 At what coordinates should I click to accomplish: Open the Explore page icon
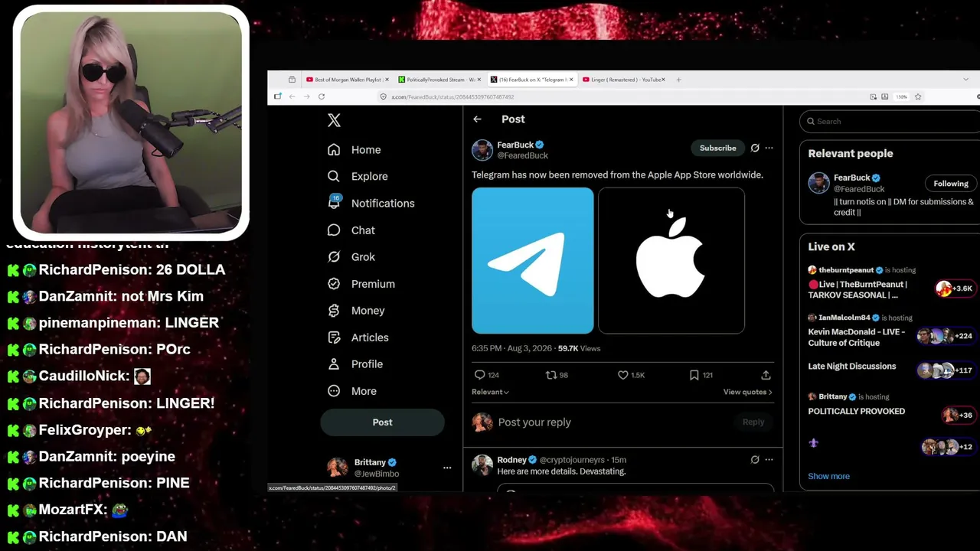click(x=334, y=176)
